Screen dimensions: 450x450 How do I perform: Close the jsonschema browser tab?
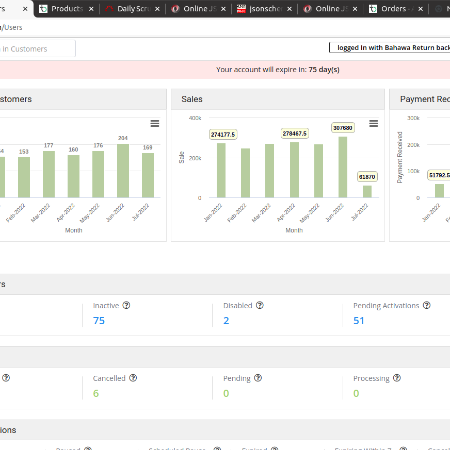(x=289, y=9)
